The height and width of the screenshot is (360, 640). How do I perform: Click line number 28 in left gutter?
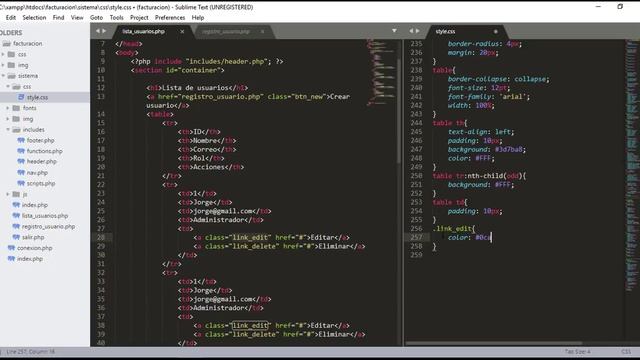[x=101, y=237]
